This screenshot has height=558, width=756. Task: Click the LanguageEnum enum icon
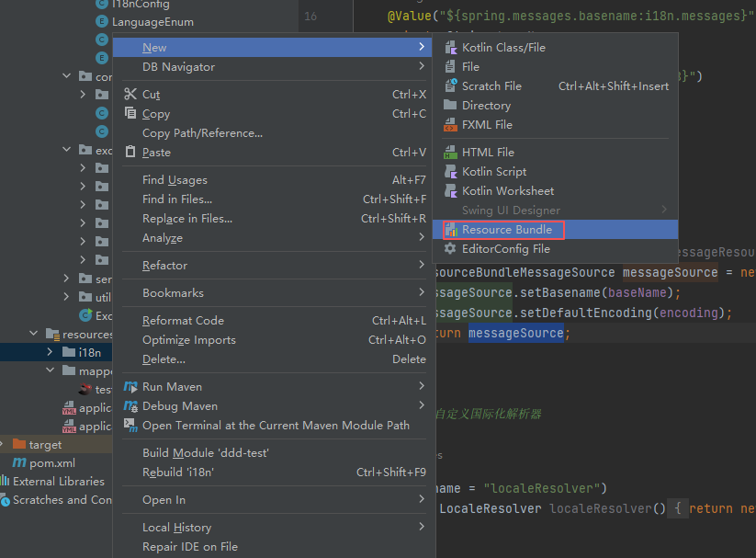click(x=102, y=22)
